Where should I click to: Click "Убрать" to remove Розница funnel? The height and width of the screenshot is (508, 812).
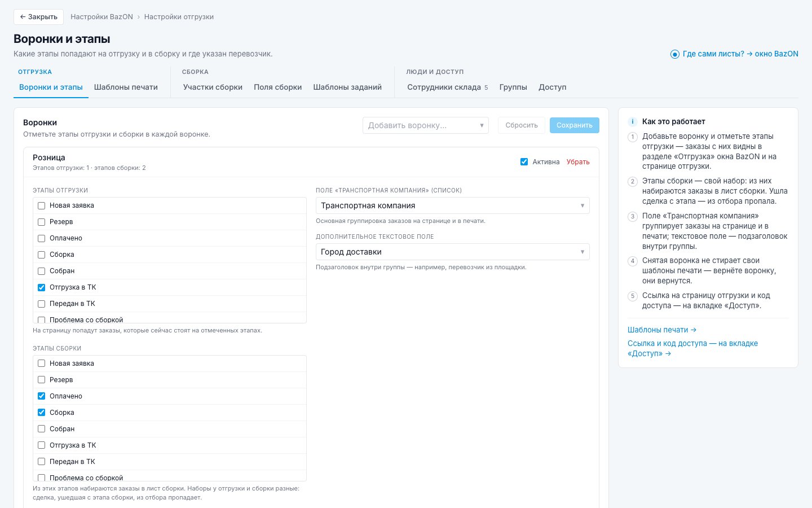tap(578, 162)
